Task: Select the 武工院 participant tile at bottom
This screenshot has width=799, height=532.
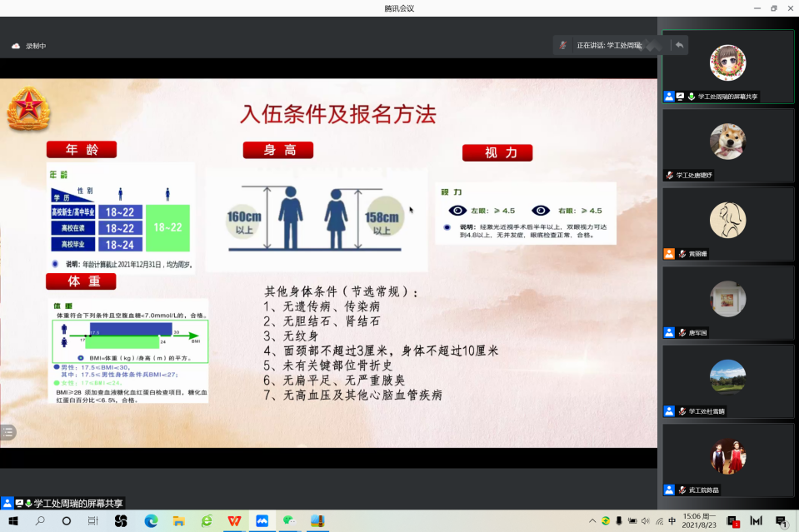Action: (x=727, y=459)
